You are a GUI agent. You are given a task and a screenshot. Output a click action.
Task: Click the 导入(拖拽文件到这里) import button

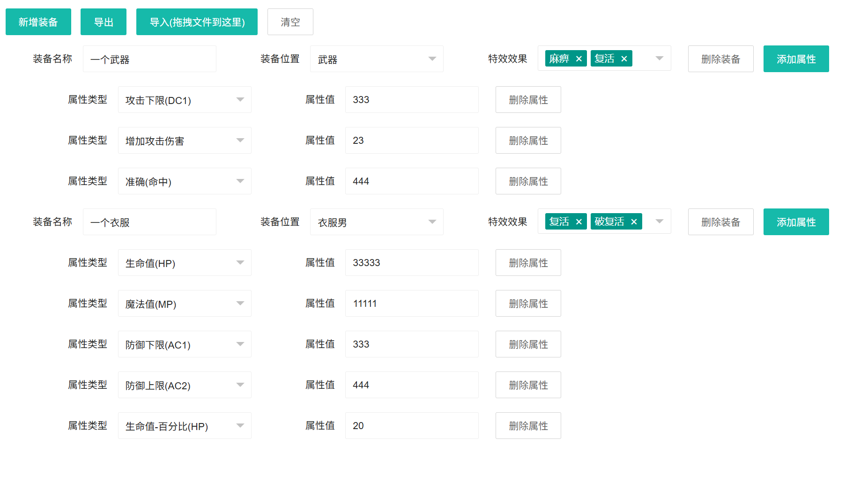coord(197,22)
